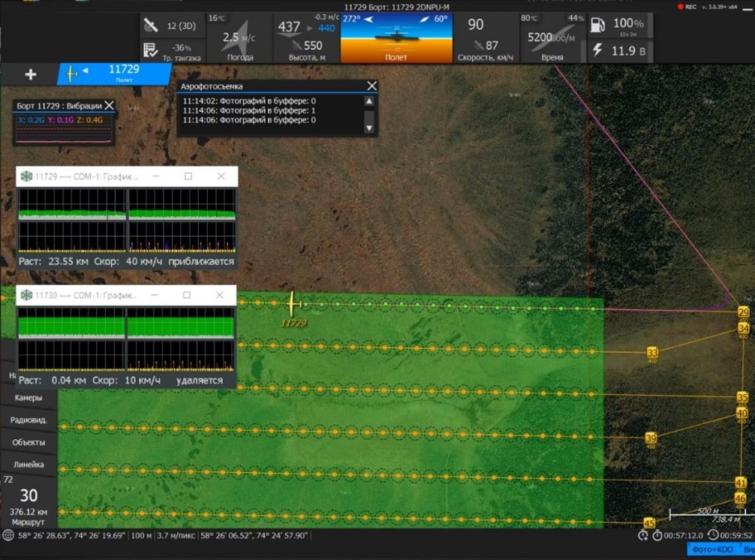This screenshot has height=560, width=755.
Task: Open the Радиовид. panel
Action: tap(29, 420)
